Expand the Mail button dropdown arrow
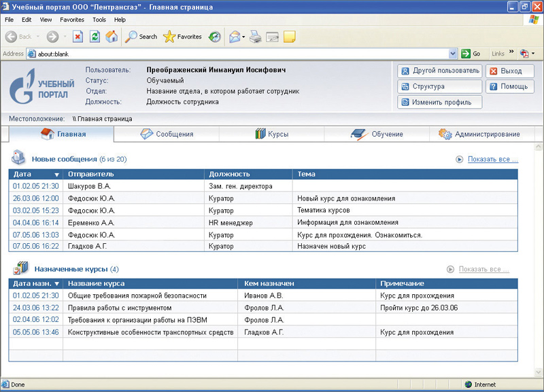The image size is (544, 392). click(x=243, y=37)
